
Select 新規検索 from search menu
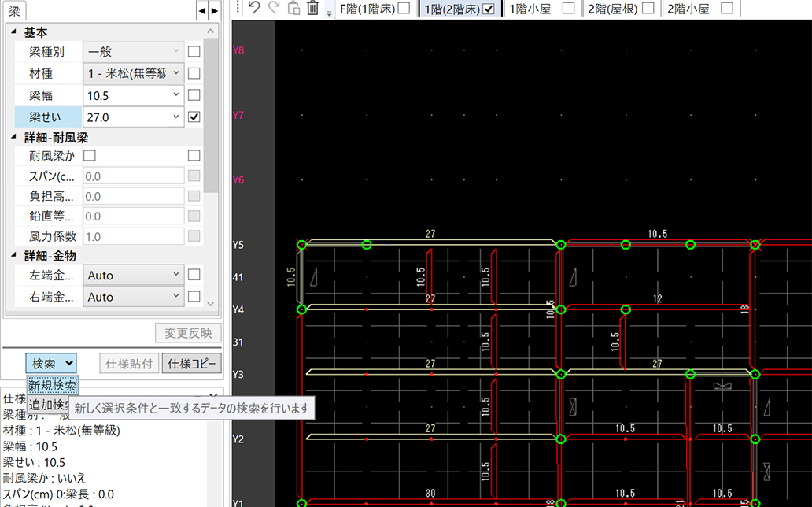click(x=53, y=385)
